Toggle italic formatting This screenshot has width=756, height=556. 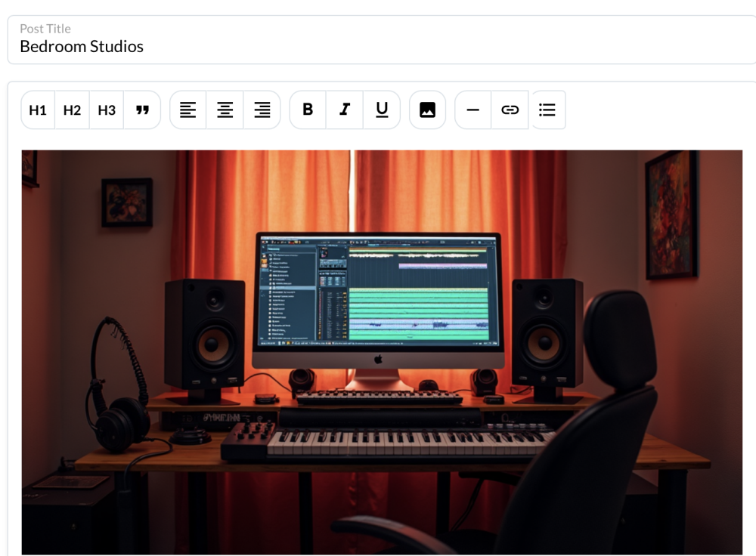point(345,110)
